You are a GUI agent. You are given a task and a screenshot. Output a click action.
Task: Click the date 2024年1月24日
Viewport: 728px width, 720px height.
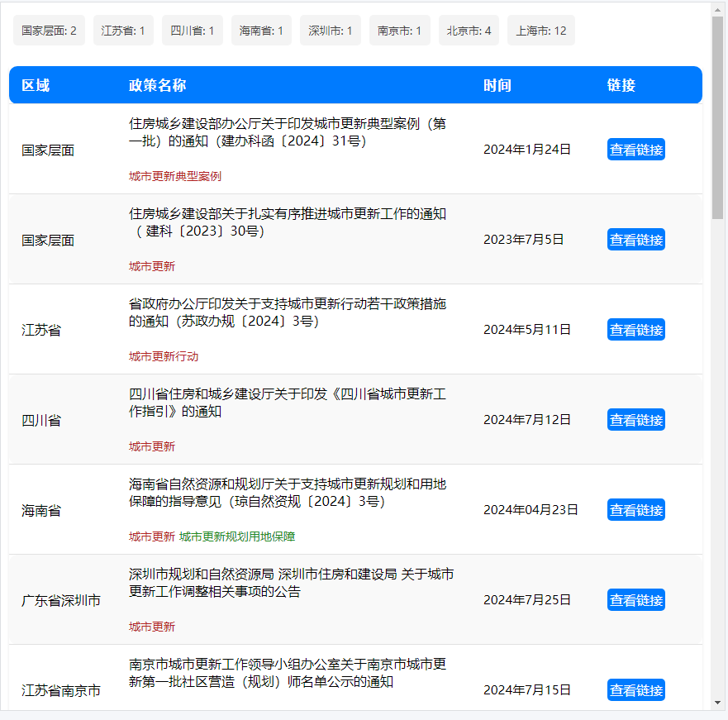527,150
